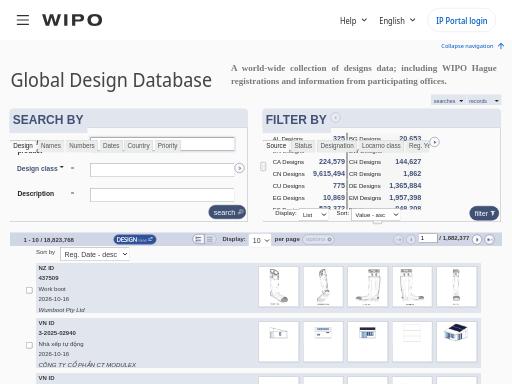The image size is (512, 384).
Task: Click the WIPO logo
Action: tap(72, 20)
